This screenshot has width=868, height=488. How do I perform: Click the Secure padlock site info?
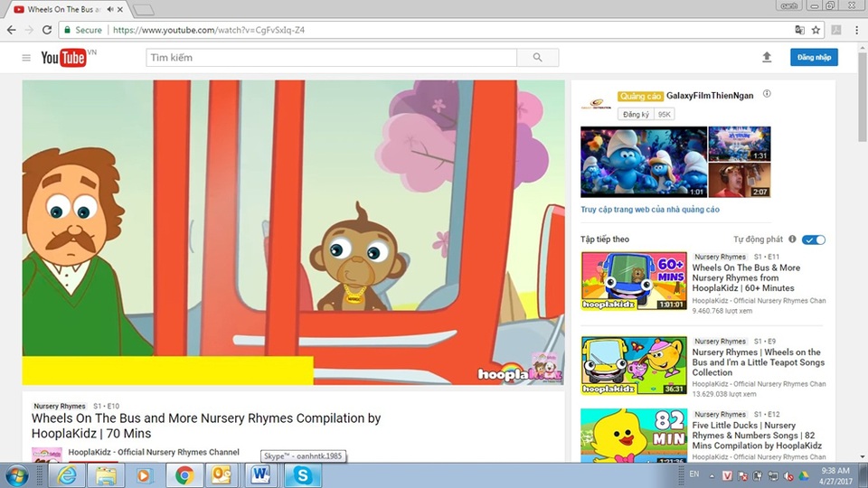pyautogui.click(x=83, y=30)
